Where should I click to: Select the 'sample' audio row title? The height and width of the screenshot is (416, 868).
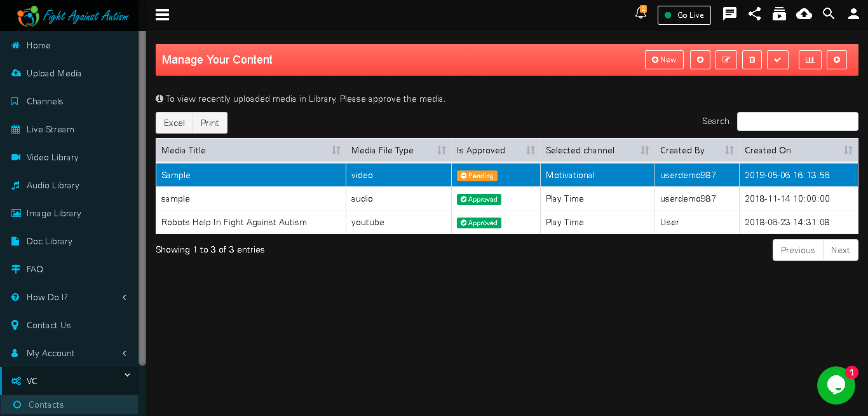(175, 198)
